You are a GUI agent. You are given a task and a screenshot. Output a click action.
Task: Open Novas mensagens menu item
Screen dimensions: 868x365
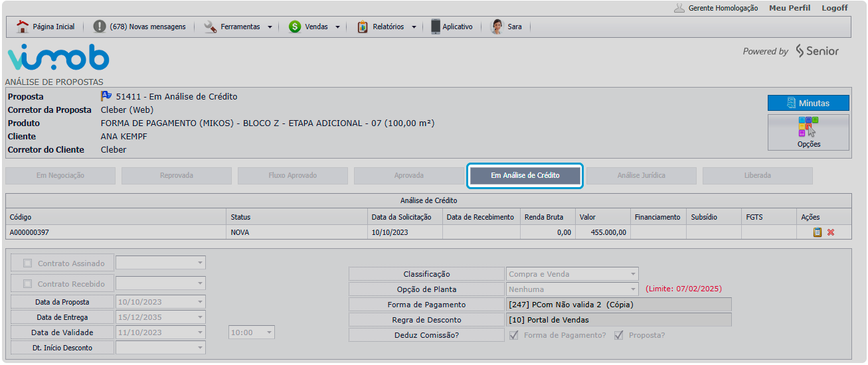click(147, 27)
